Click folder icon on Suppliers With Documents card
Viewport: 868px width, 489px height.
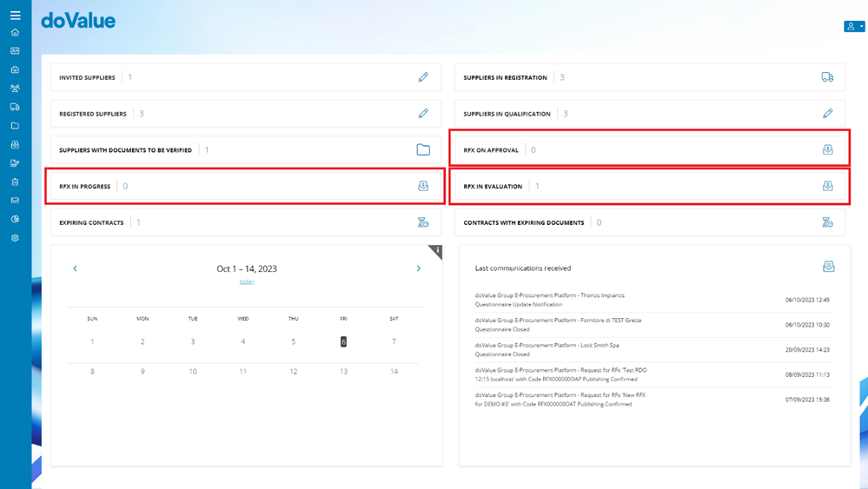point(423,149)
